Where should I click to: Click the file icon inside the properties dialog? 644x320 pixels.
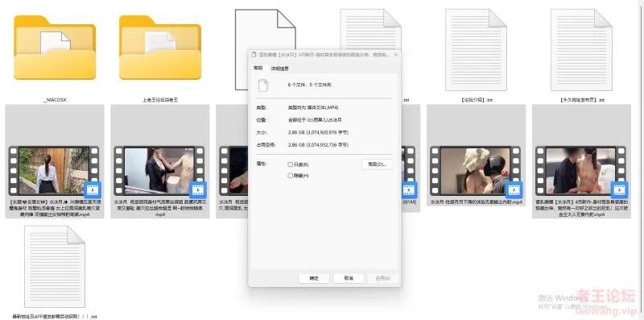pos(263,85)
